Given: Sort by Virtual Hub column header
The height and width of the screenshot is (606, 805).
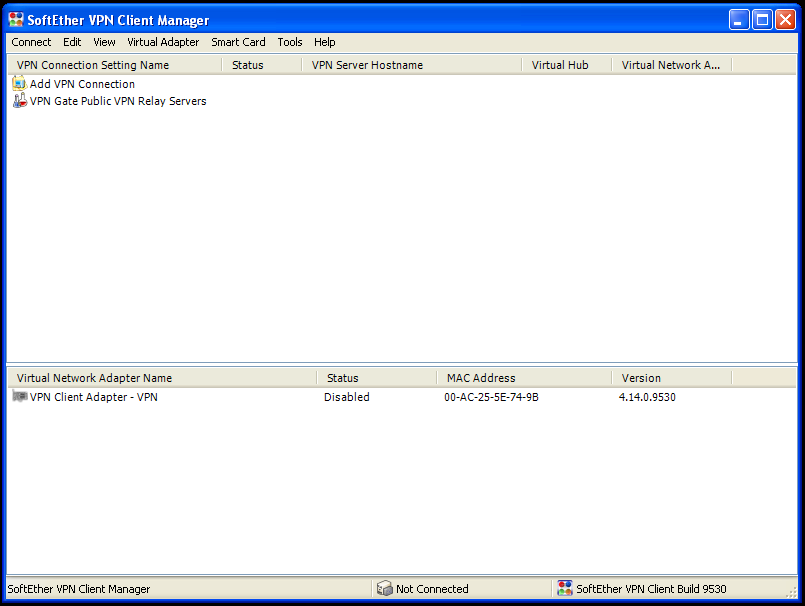Looking at the screenshot, I should click(x=567, y=65).
